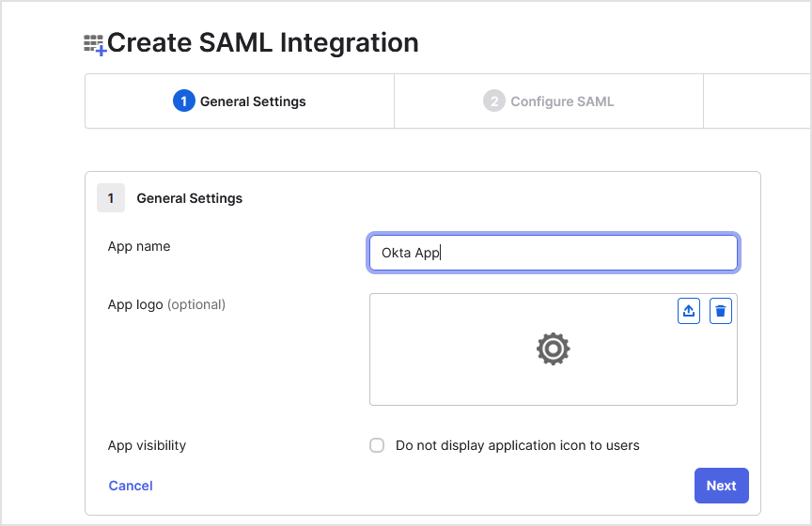Click the numbered 1 section badge

click(111, 198)
